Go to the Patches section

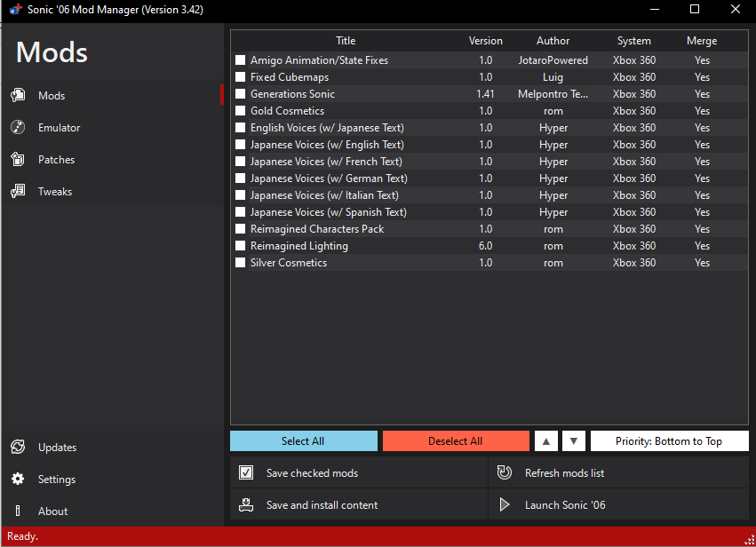click(x=112, y=159)
